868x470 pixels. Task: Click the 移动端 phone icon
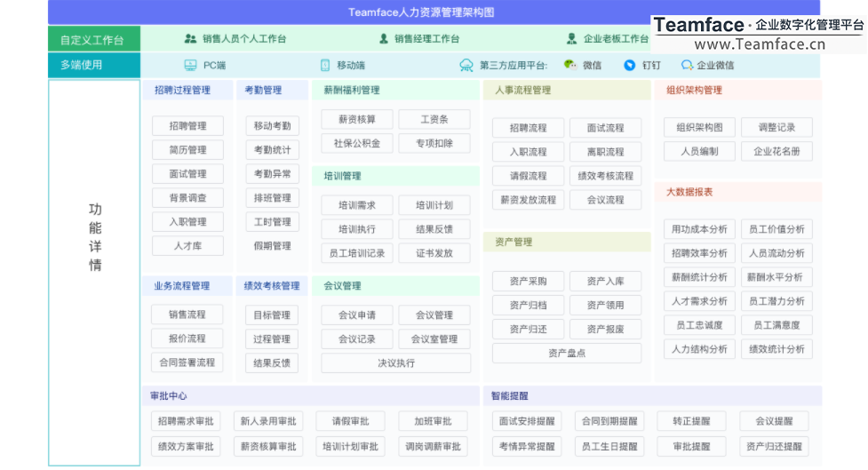click(x=325, y=65)
